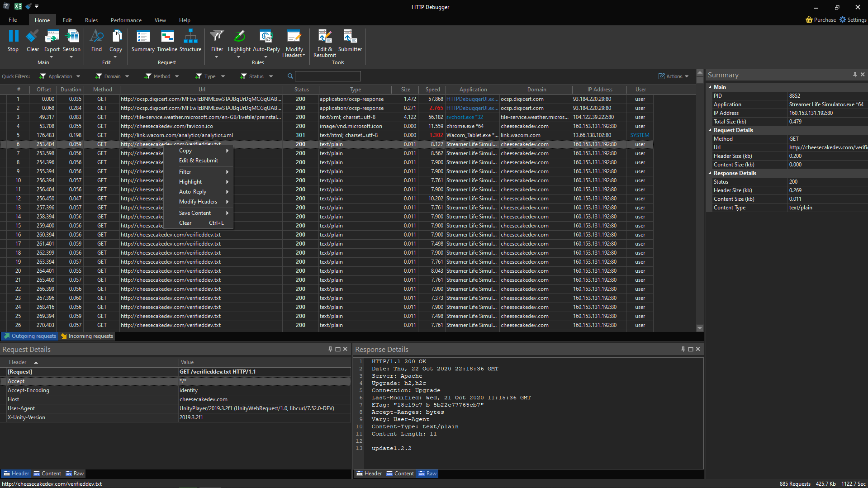Switch to the Rules ribbon tab

pos(91,20)
